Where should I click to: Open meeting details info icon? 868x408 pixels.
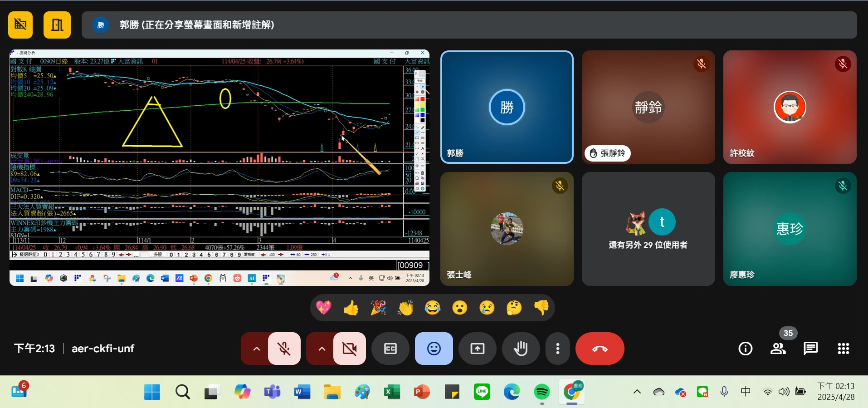coord(745,349)
